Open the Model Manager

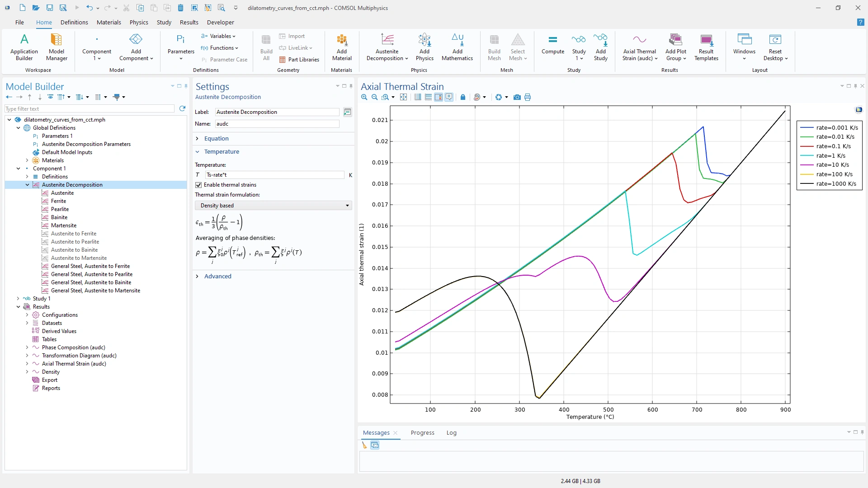tap(57, 47)
